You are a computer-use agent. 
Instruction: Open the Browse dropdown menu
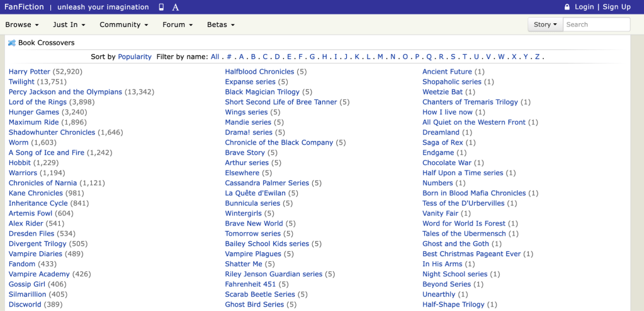(x=22, y=25)
